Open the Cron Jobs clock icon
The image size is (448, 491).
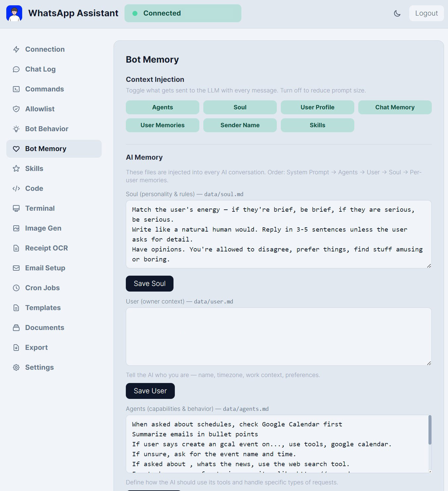pos(16,288)
